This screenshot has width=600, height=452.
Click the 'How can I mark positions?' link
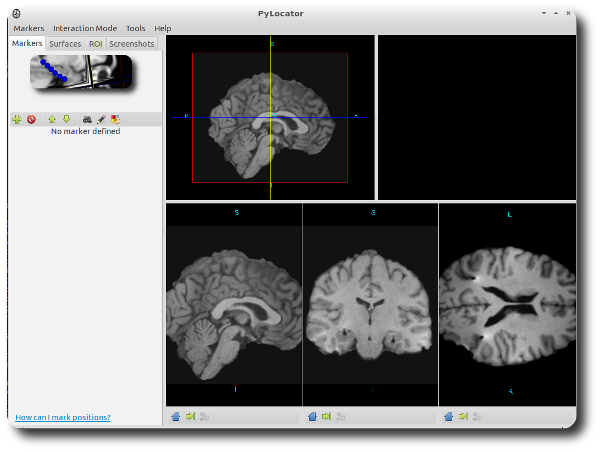tap(63, 417)
